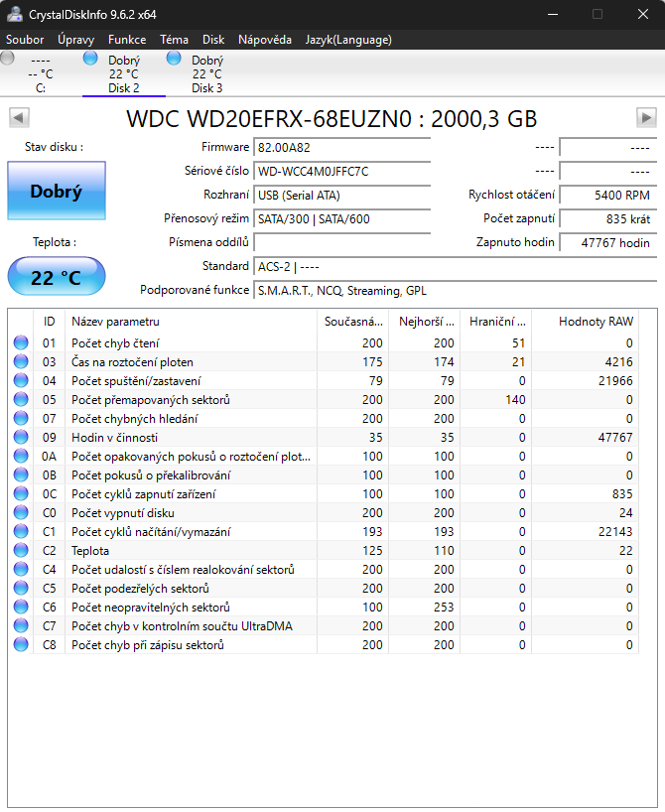The height and width of the screenshot is (812, 665).
Task: Click the Firmware field 82.00A82
Action: tap(341, 148)
